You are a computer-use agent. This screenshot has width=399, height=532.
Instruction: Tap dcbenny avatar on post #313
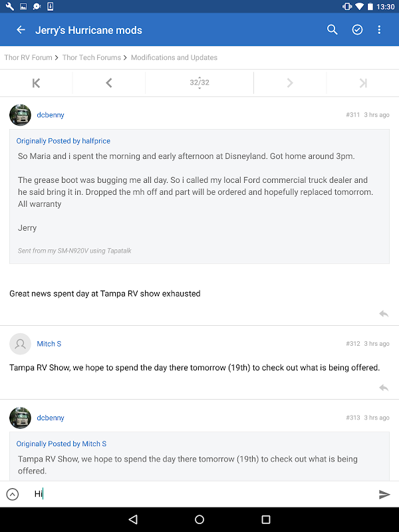click(x=21, y=418)
